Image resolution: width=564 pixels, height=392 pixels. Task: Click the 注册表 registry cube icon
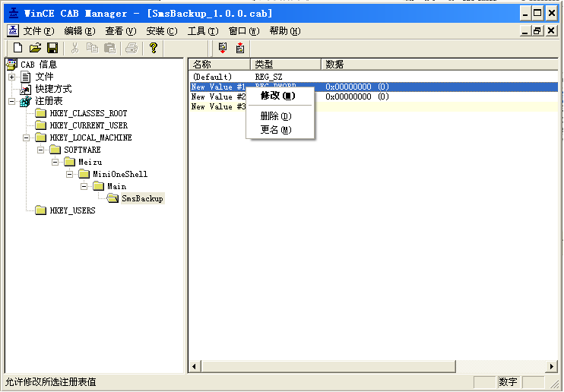coord(26,101)
